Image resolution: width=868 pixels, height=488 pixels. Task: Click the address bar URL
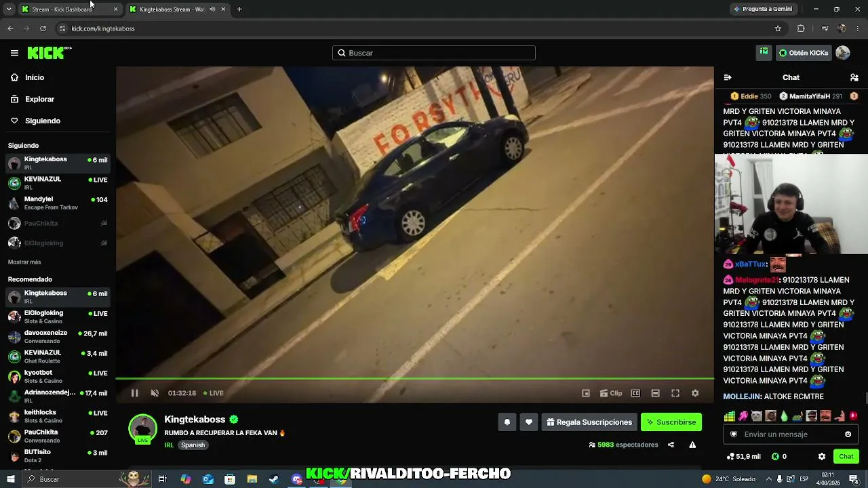103,28
